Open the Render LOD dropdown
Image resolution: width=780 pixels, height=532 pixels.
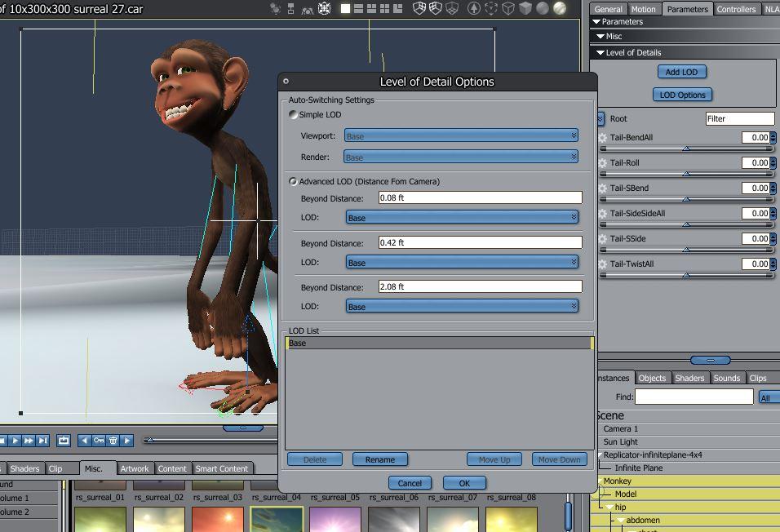(x=461, y=157)
